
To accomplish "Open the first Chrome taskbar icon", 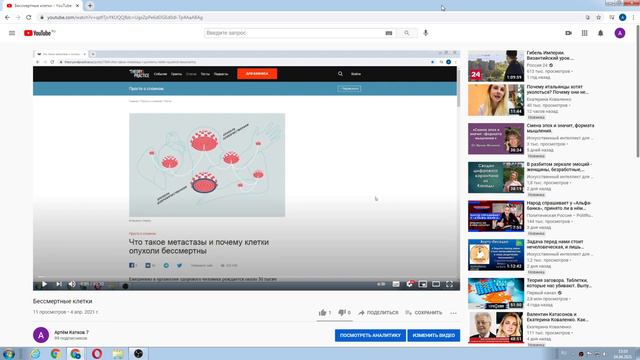I will (x=56, y=354).
